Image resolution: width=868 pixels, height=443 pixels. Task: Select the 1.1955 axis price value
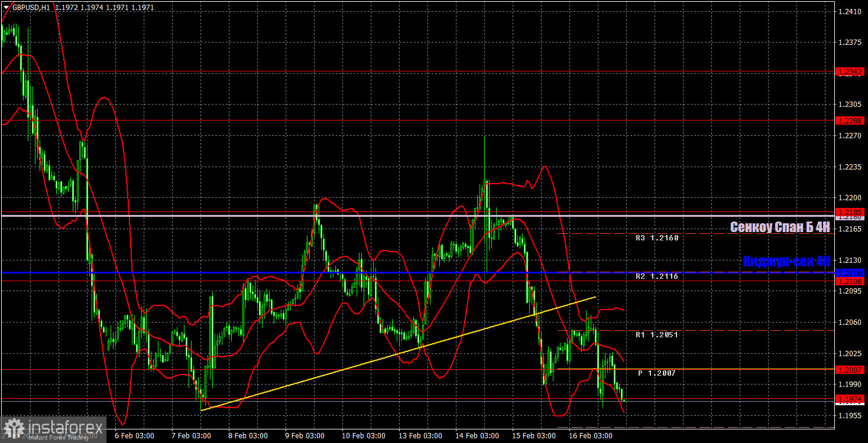pyautogui.click(x=851, y=416)
